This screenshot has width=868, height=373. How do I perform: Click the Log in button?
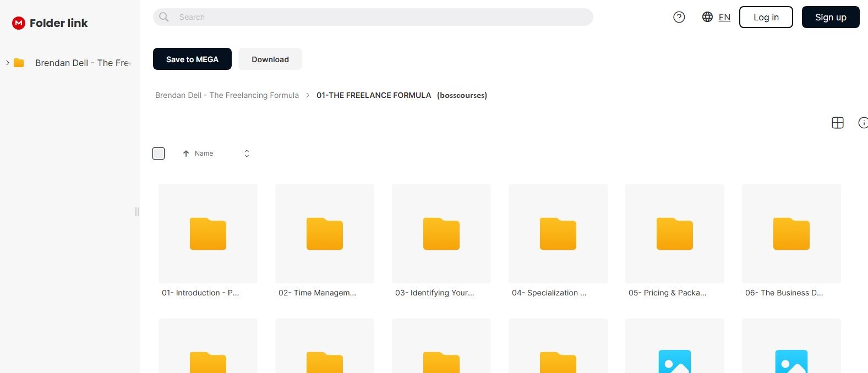(766, 17)
